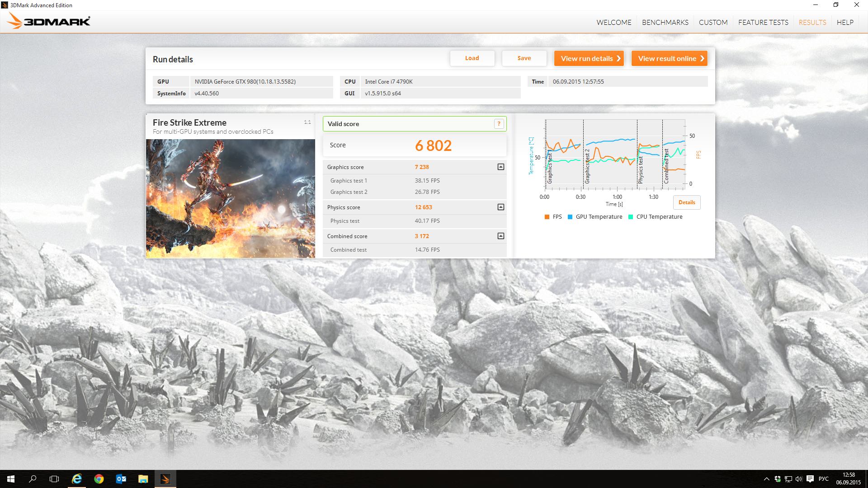Open the FEATURE TESTS tab
This screenshot has width=868, height=488.
pyautogui.click(x=763, y=22)
